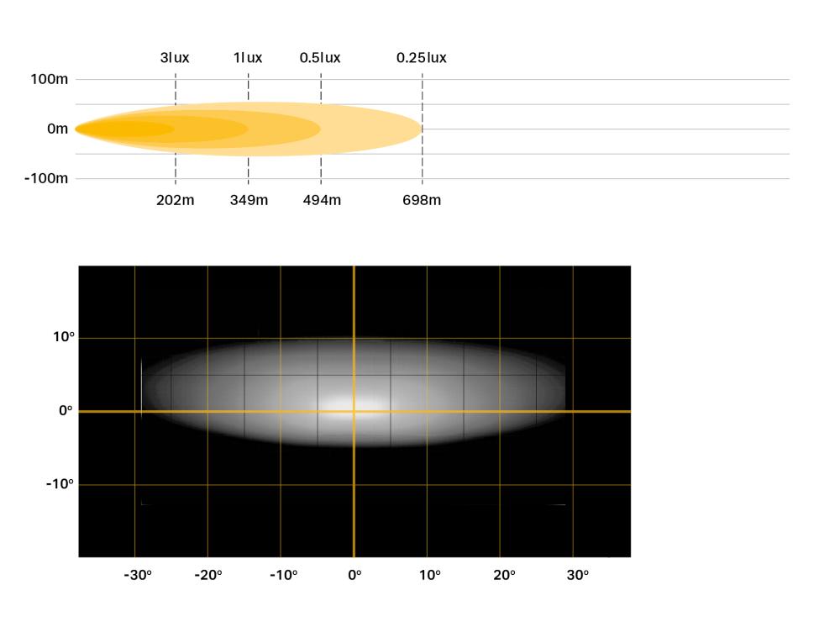Click the '349m' distance label
The height and width of the screenshot is (643, 840).
pos(249,200)
